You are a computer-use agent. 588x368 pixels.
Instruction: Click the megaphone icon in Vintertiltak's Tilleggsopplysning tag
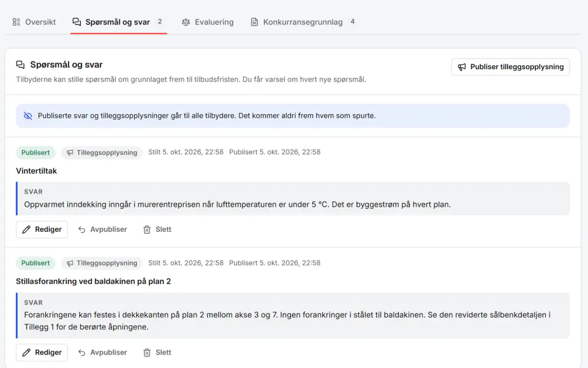[70, 153]
